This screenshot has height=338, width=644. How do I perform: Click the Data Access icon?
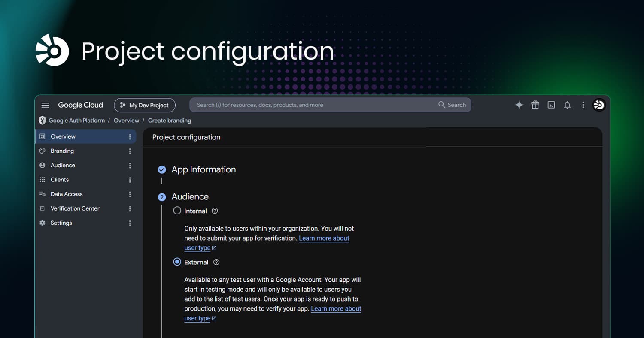pos(42,194)
